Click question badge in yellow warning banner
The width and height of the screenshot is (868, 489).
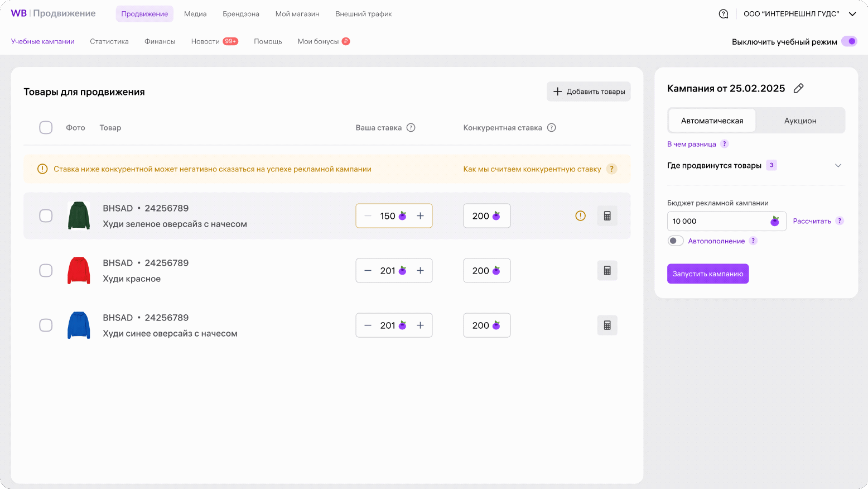612,169
